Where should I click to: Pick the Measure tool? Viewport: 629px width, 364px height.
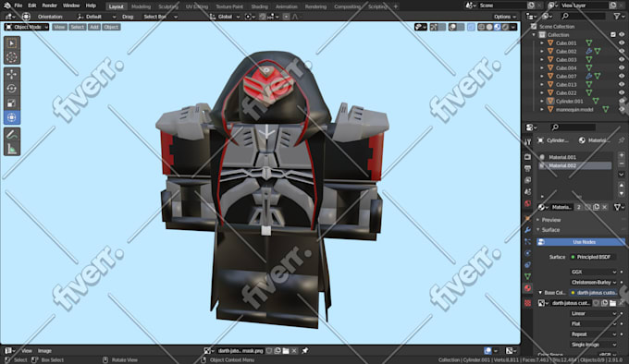12,150
